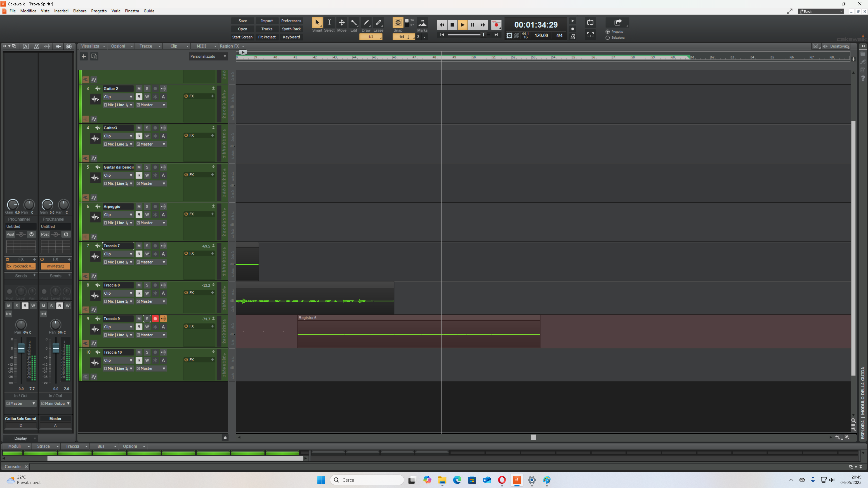Open the Marks module icon
This screenshot has width=868, height=488.
[x=422, y=23]
